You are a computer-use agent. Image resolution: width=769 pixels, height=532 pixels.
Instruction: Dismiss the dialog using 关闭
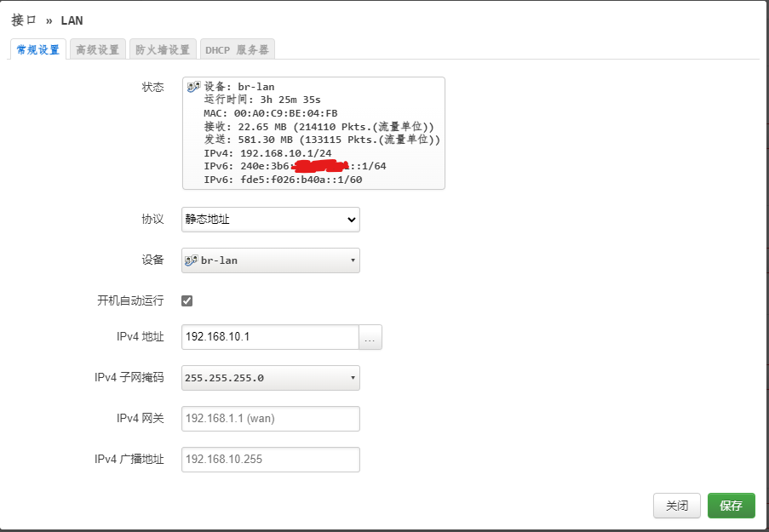click(x=677, y=505)
